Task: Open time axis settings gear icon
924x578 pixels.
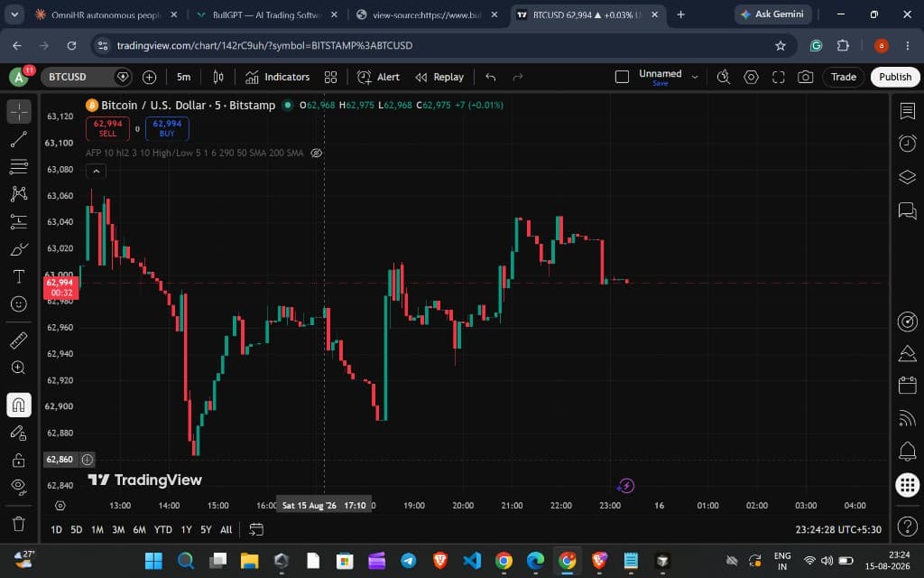Action: point(60,506)
